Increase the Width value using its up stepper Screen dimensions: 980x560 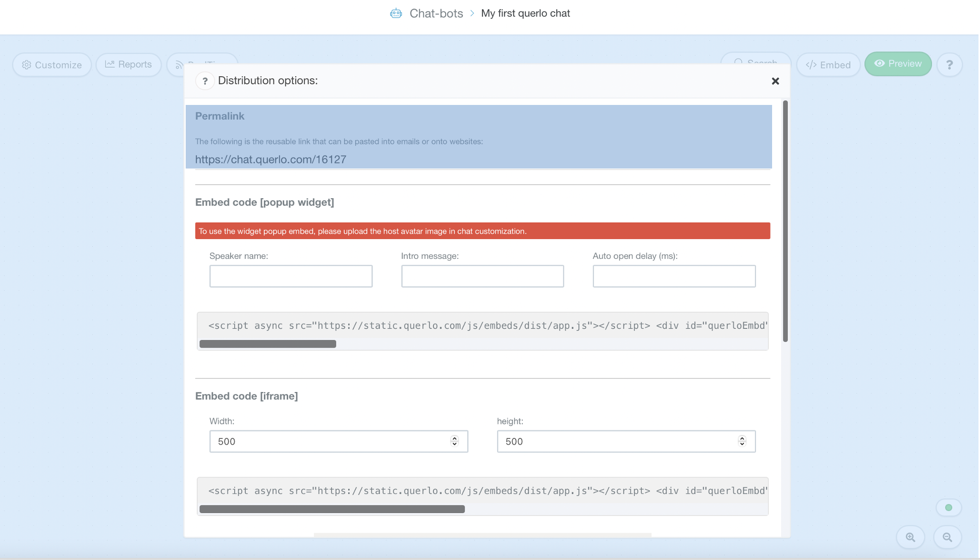click(x=454, y=438)
